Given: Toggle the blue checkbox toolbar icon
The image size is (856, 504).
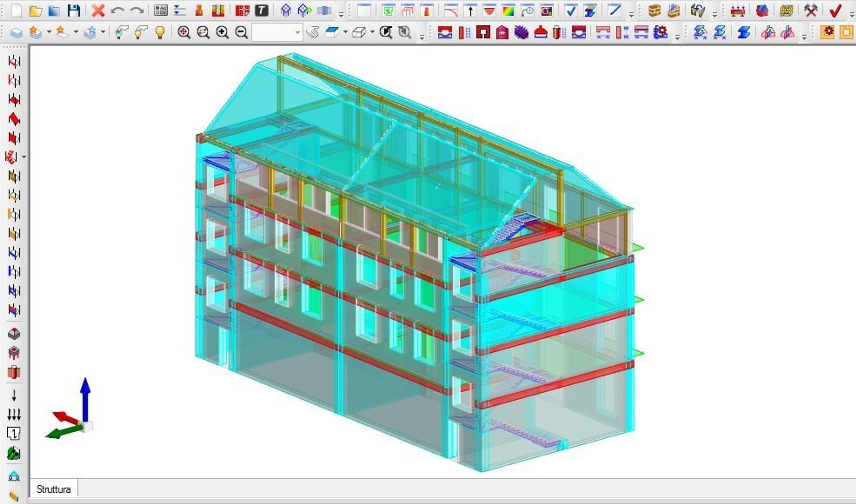Looking at the screenshot, I should pyautogui.click(x=571, y=11).
